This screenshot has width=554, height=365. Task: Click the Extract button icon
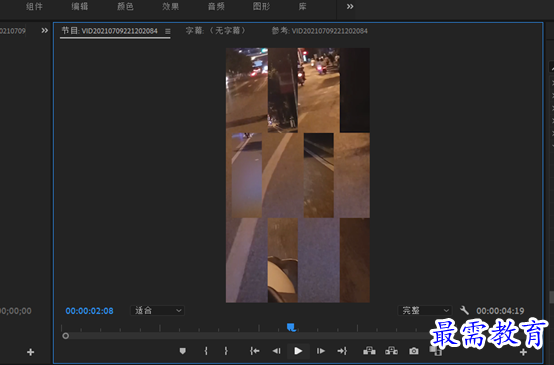tap(391, 351)
